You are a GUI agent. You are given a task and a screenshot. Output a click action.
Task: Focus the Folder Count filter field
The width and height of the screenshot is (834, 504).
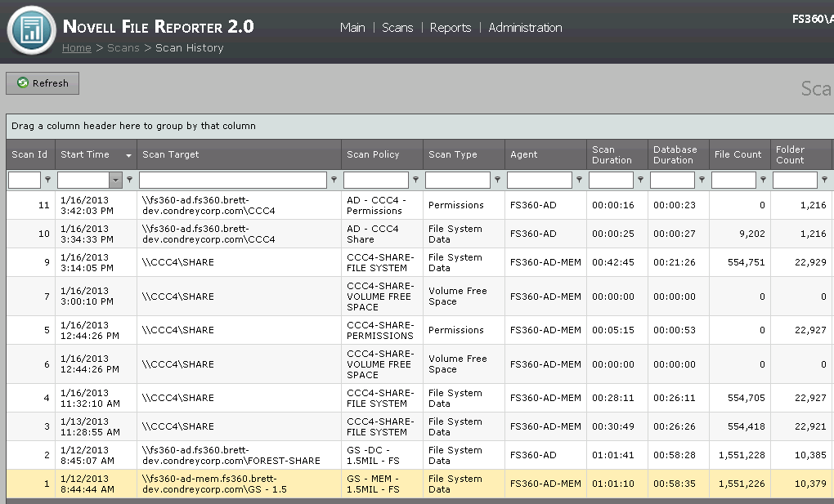(x=796, y=181)
